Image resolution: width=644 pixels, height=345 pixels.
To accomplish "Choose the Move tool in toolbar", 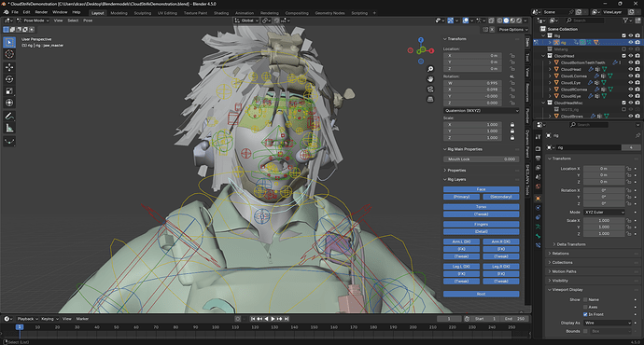I will pos(9,67).
